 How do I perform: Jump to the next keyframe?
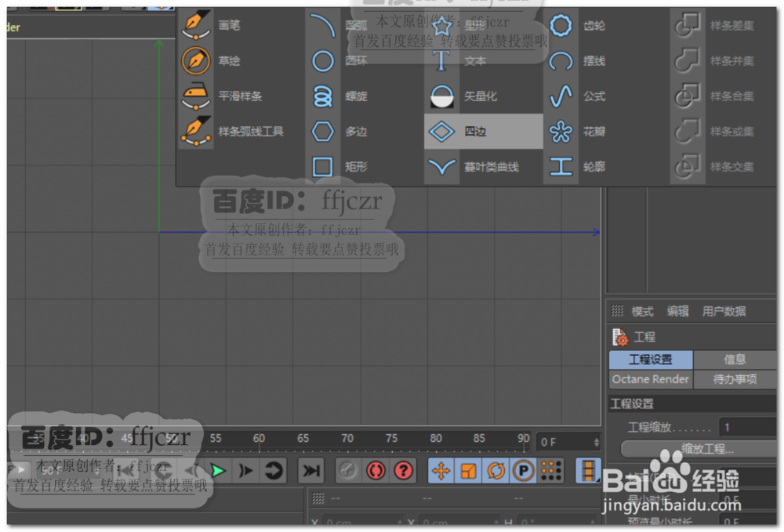(273, 471)
